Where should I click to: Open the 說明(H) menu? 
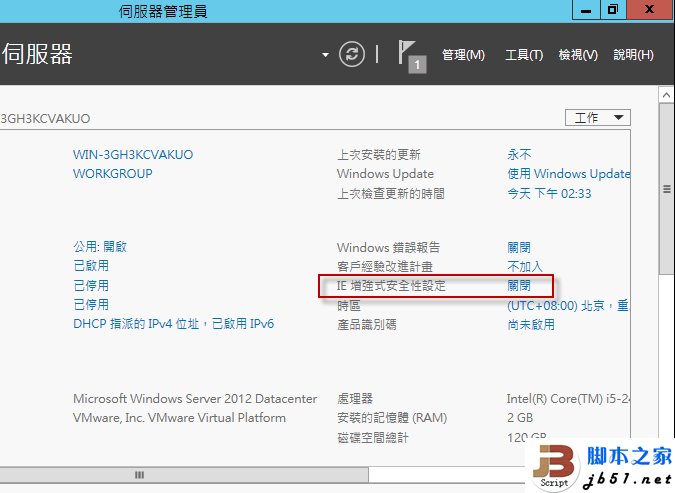point(633,55)
